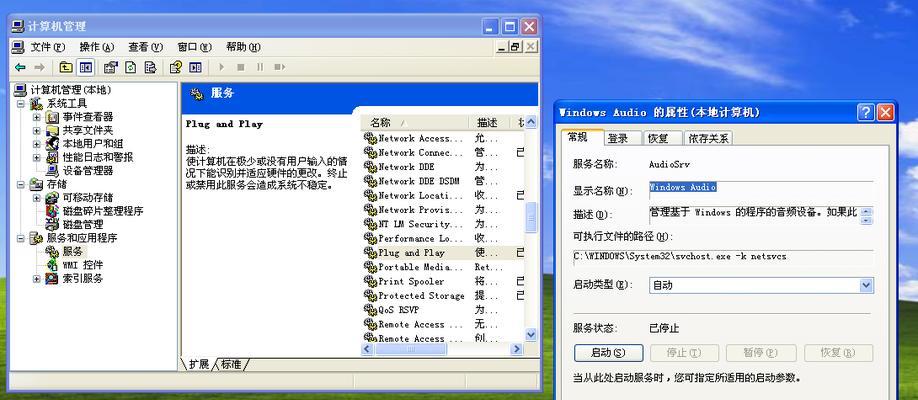Screen dimensions: 918x400
Task: Open 磁盘管理 in the tree
Action: click(83, 224)
